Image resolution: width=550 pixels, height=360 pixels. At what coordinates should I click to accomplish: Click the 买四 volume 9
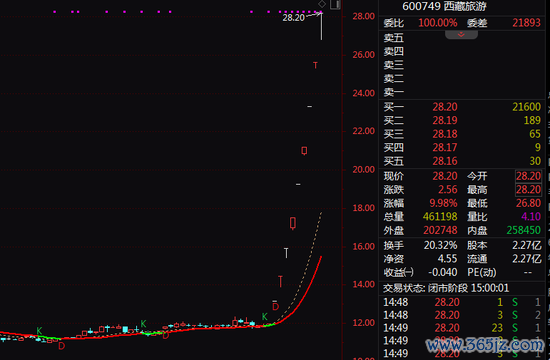(538, 147)
